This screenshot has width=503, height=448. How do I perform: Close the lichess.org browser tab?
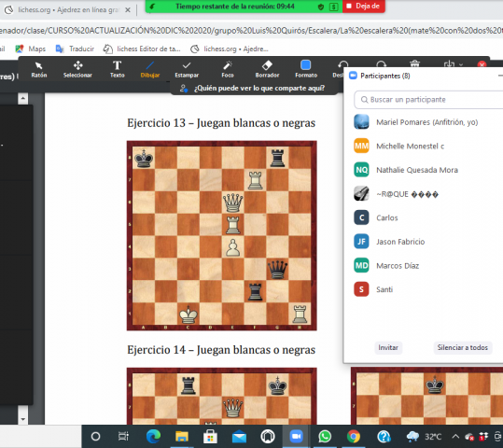127,10
